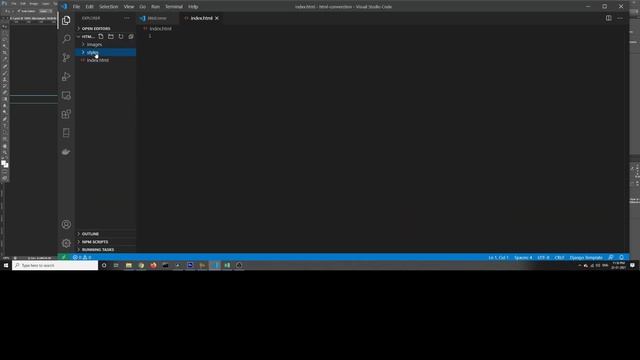Click Photoshop foreground/background color swatches

click(4, 164)
